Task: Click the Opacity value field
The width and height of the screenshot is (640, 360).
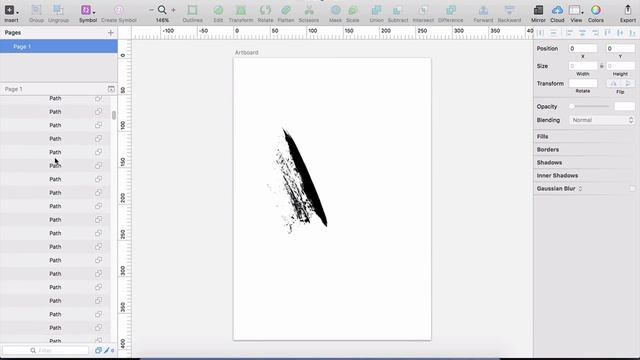Action: [x=624, y=107]
